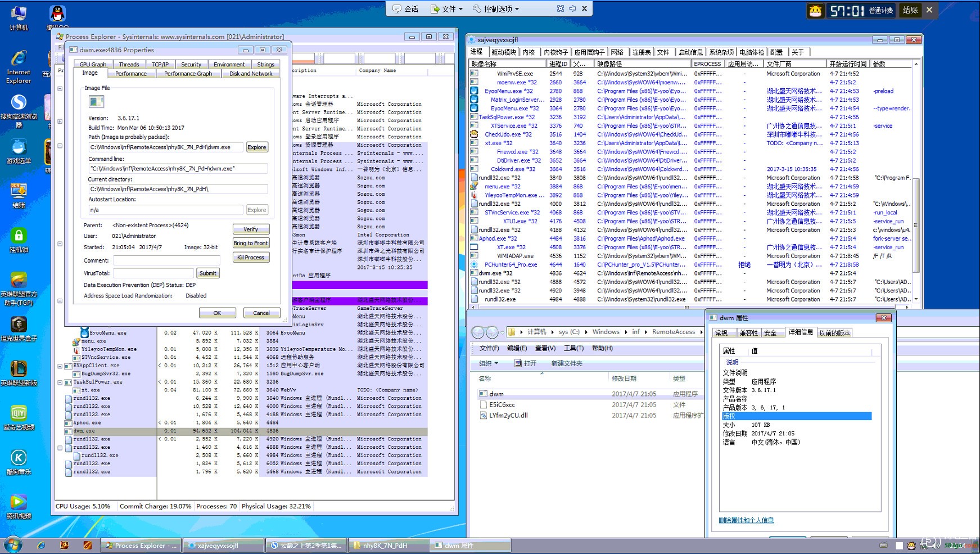
Task: Click the keyboard icon in the system tray
Action: (883, 546)
